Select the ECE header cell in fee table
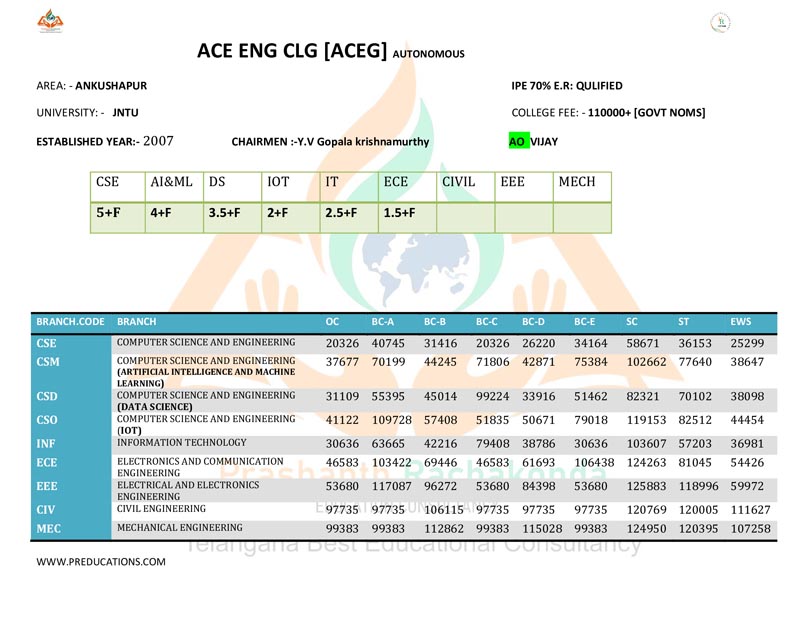Image resolution: width=800 pixels, height=618 pixels. point(407,187)
